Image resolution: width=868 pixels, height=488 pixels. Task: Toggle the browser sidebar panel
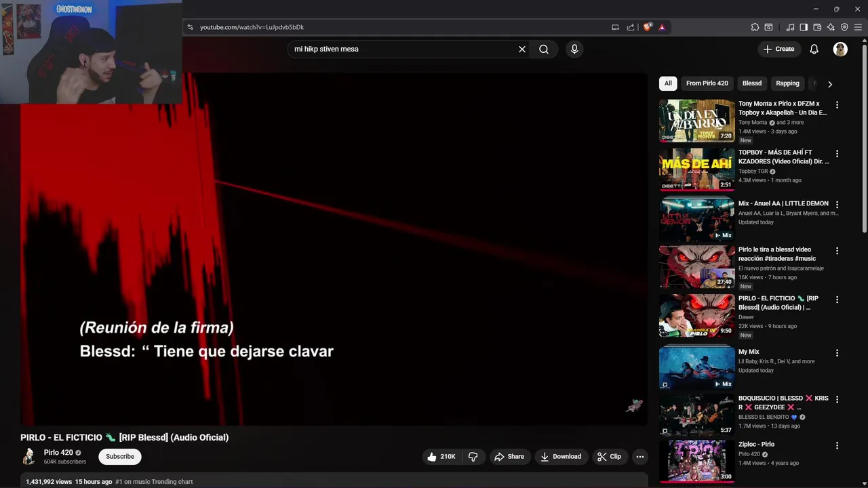tap(804, 27)
